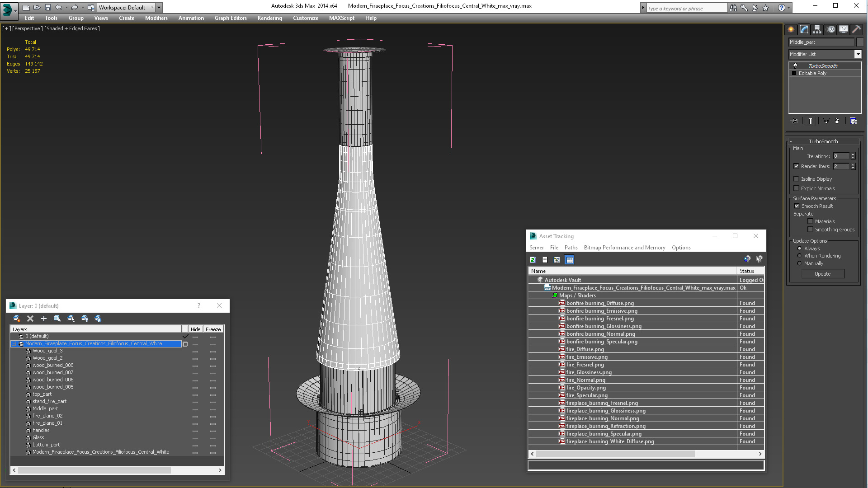Click Delete layer X icon in Layer toolbar
The image size is (868, 488).
coord(30,319)
